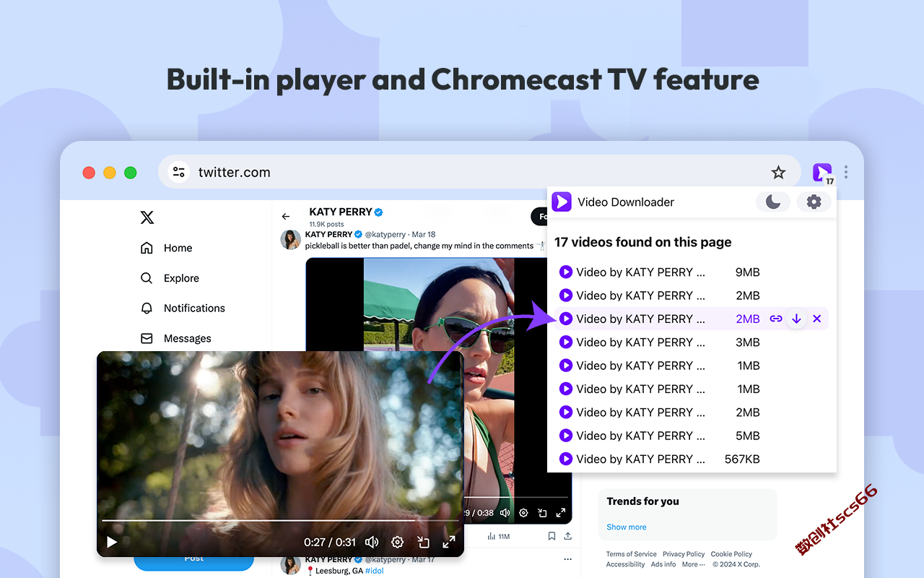Click the #idol hashtag link
Screen dimensions: 924x578
[375, 571]
